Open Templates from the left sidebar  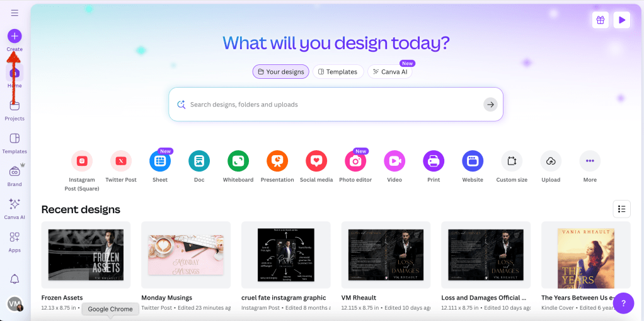[14, 139]
